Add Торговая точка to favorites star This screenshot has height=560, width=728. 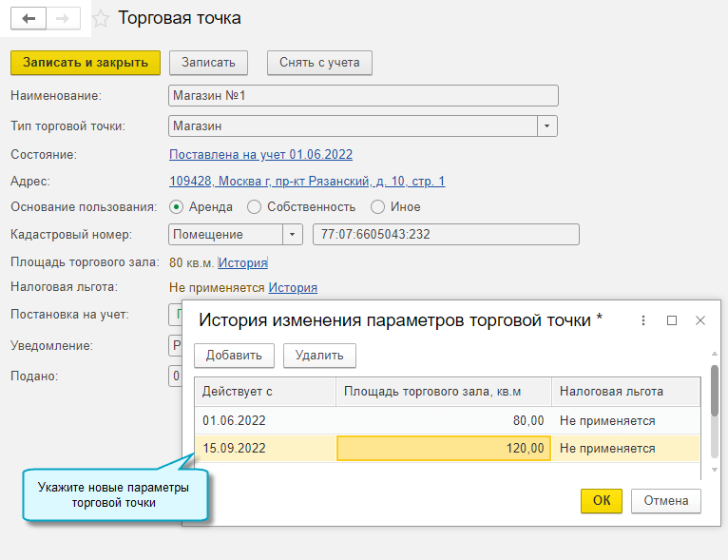click(x=101, y=19)
